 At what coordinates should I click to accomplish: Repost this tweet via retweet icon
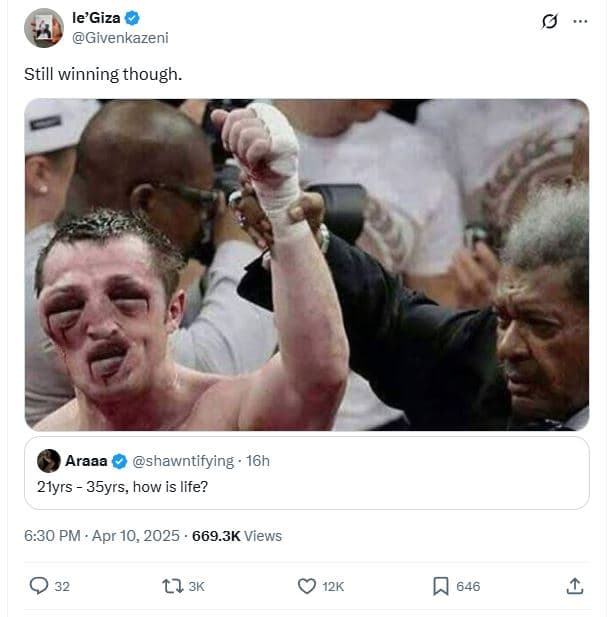pyautogui.click(x=172, y=586)
